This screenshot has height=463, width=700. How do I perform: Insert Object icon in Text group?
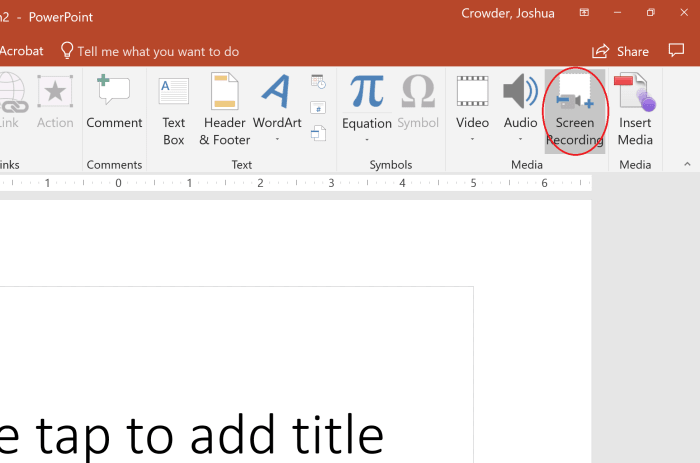[318, 133]
